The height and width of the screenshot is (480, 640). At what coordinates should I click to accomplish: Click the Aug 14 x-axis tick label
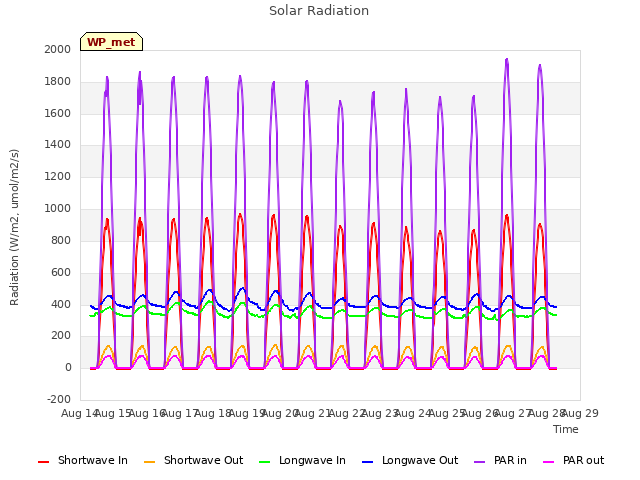80,413
